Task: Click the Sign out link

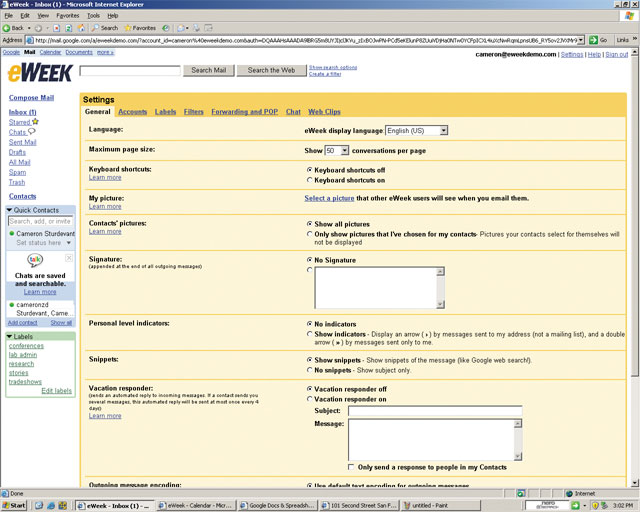Action: click(x=616, y=54)
